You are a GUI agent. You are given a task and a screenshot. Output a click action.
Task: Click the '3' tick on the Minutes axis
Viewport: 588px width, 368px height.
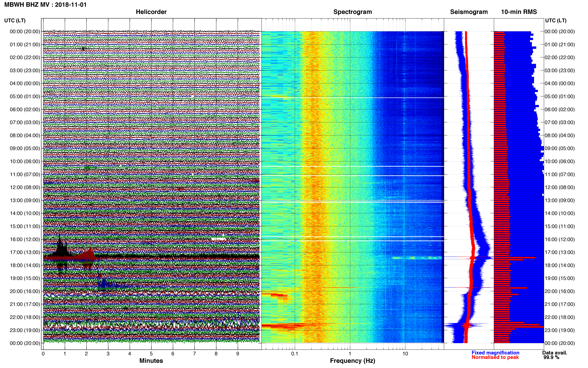[108, 354]
